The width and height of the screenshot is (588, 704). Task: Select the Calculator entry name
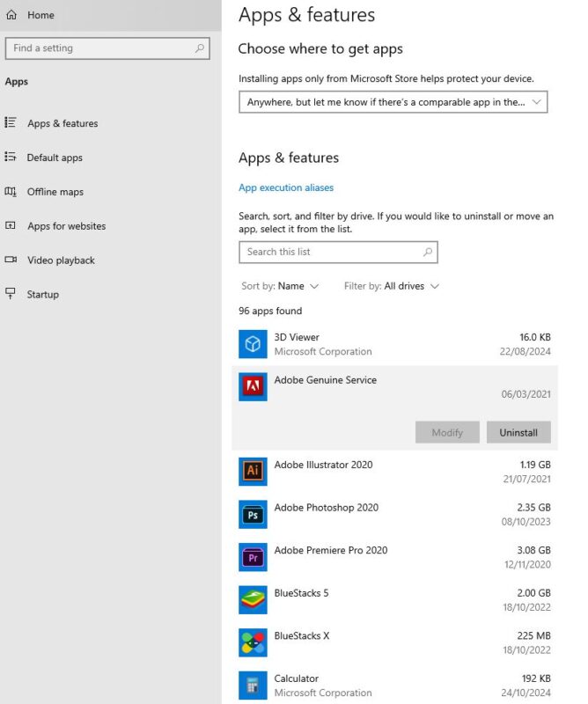click(297, 678)
